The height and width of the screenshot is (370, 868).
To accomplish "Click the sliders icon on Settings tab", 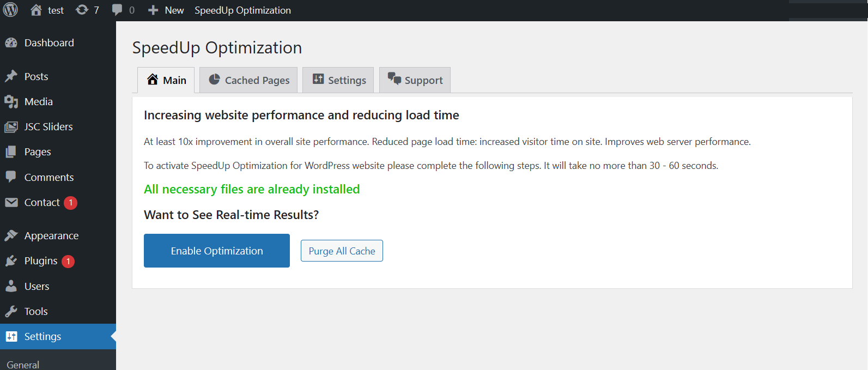I will (x=318, y=79).
